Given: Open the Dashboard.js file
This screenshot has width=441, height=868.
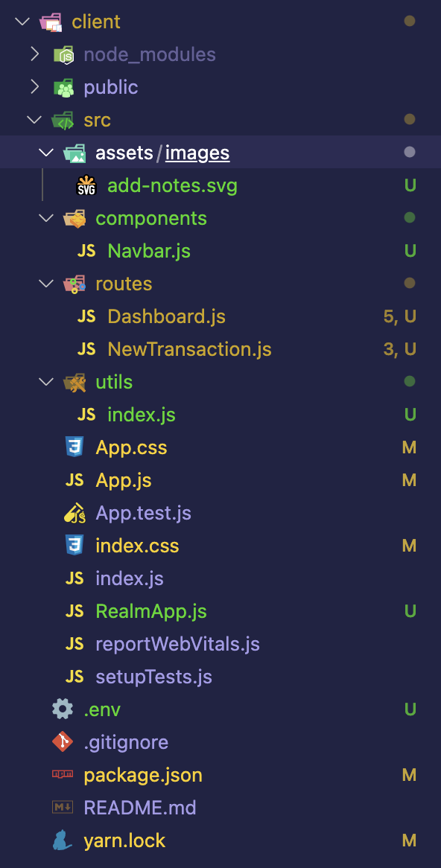Looking at the screenshot, I should 166,316.
